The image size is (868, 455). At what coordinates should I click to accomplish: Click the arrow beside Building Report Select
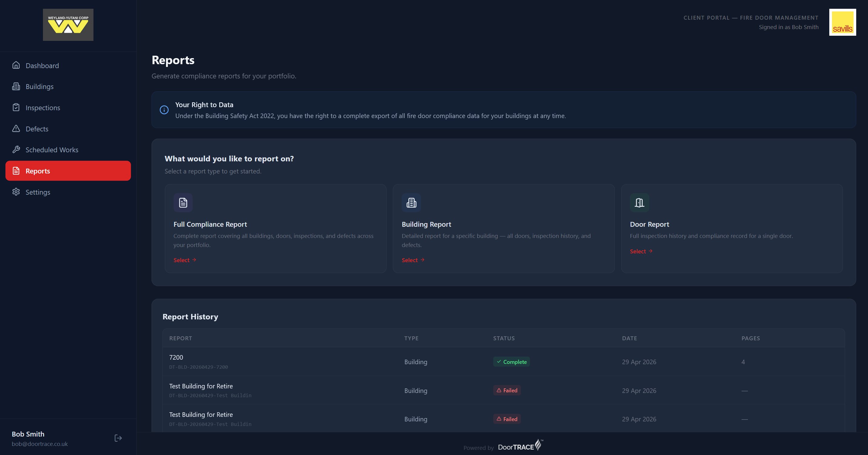(x=422, y=260)
